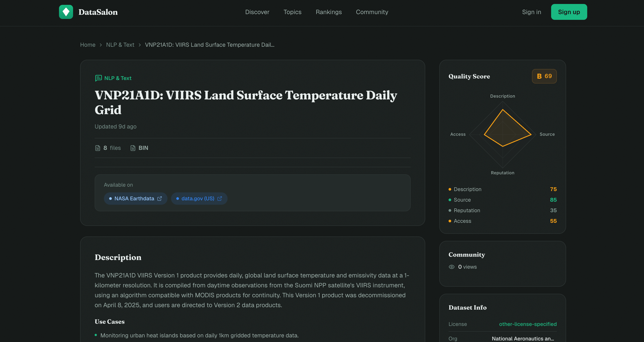Click the files document icon beside 8 files
Viewport: 644px width, 342px height.
coord(98,148)
